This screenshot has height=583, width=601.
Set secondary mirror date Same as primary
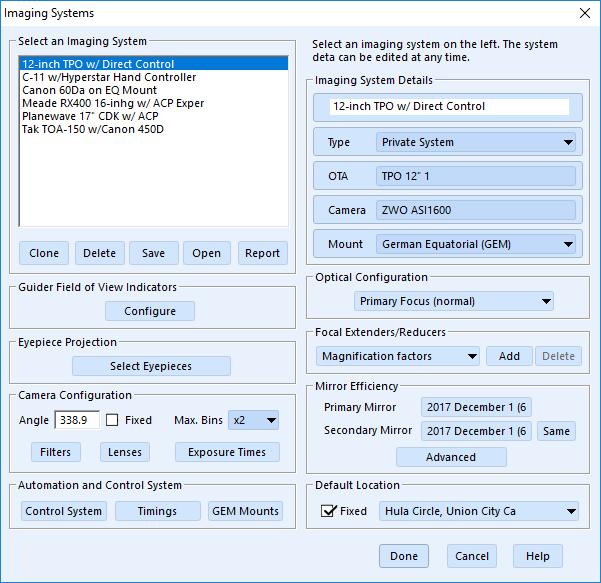click(x=556, y=431)
